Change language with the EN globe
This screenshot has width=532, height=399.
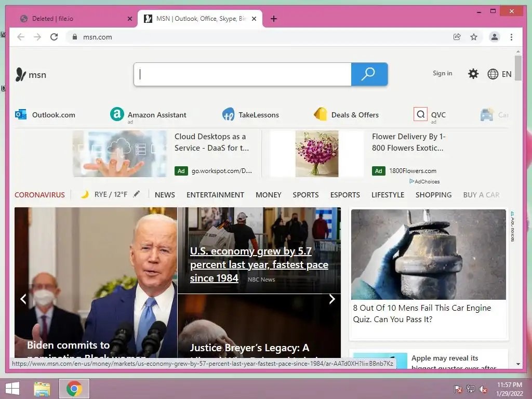click(499, 74)
